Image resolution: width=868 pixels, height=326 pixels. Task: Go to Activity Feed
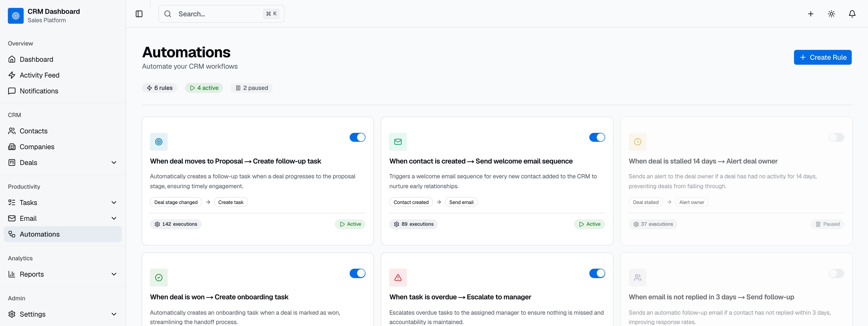click(x=63, y=75)
